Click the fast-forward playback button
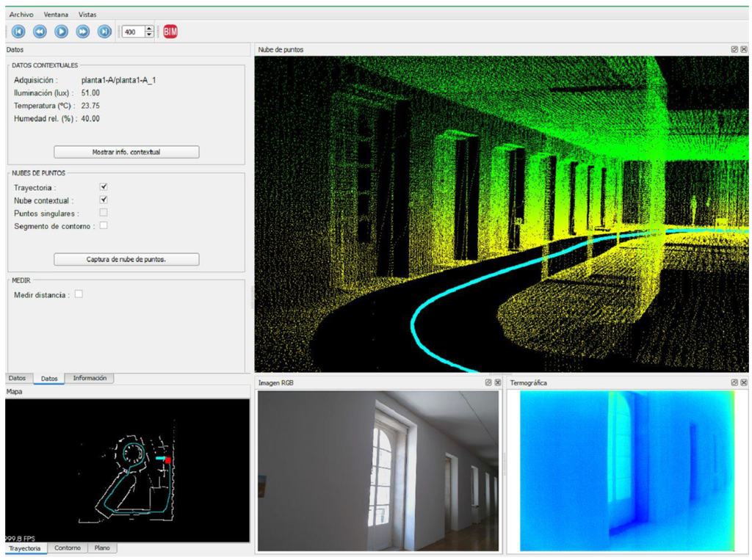 coord(83,32)
